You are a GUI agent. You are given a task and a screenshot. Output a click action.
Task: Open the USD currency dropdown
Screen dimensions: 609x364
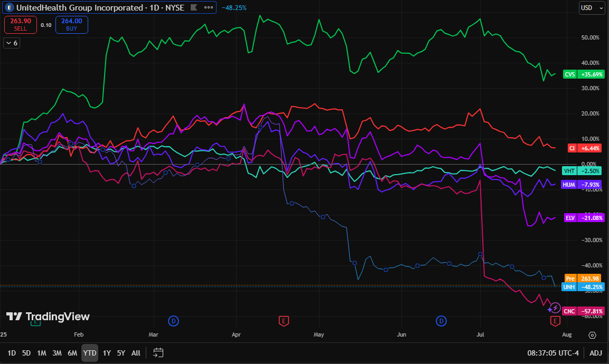592,8
